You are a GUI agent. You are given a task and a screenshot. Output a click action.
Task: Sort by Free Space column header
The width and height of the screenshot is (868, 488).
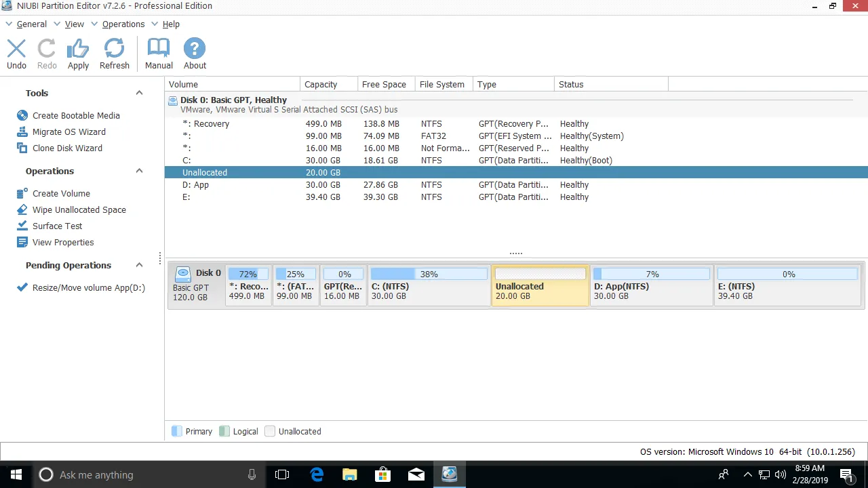point(384,85)
